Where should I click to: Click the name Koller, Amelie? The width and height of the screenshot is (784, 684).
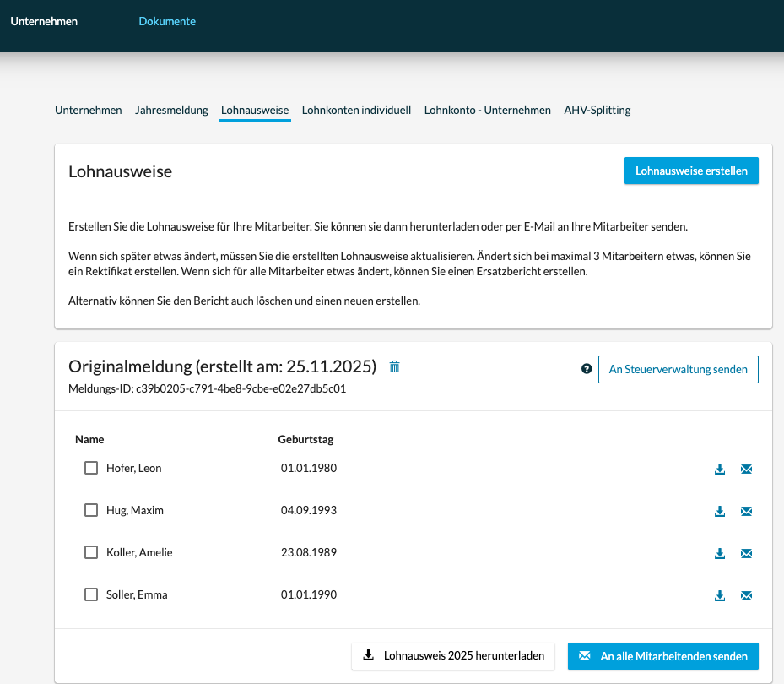pos(139,552)
